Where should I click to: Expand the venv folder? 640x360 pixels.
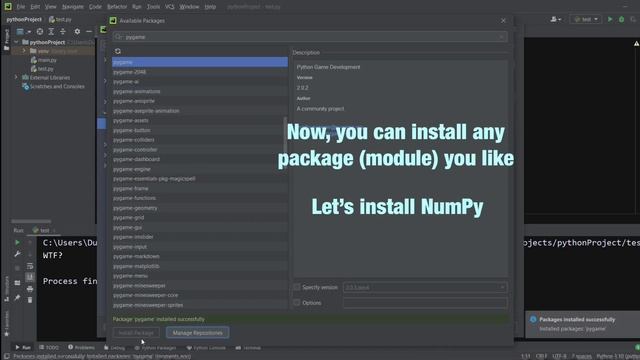[x=24, y=51]
